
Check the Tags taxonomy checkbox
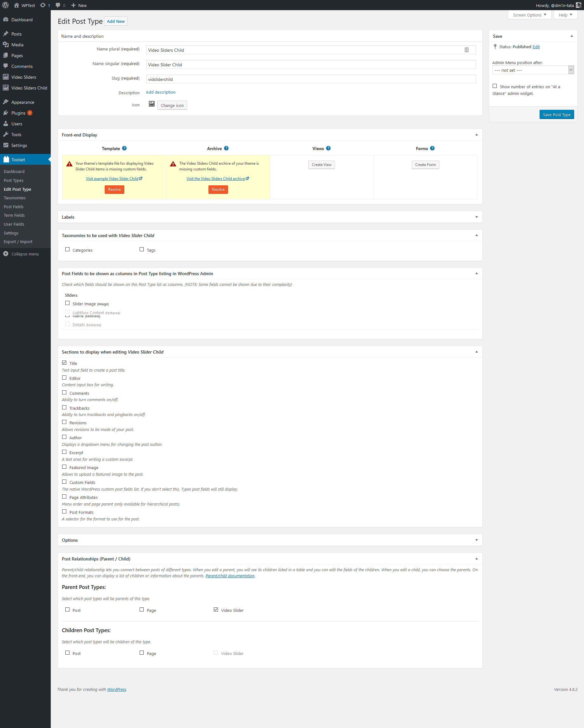(142, 249)
